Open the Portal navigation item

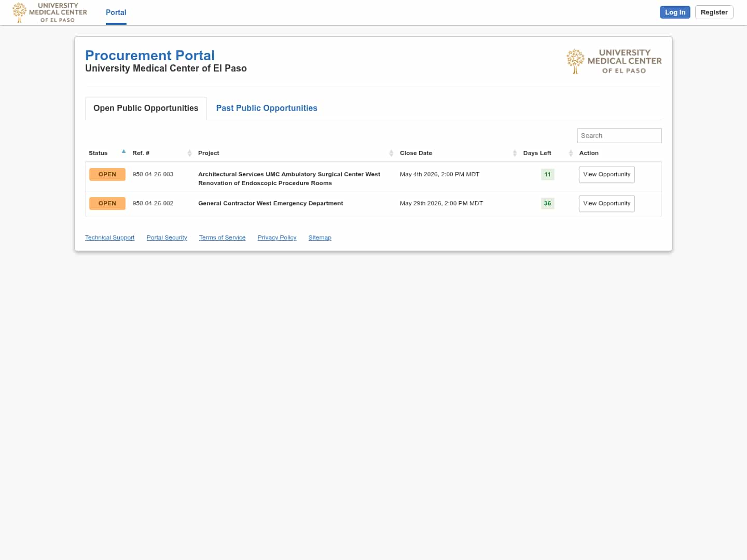pyautogui.click(x=116, y=12)
